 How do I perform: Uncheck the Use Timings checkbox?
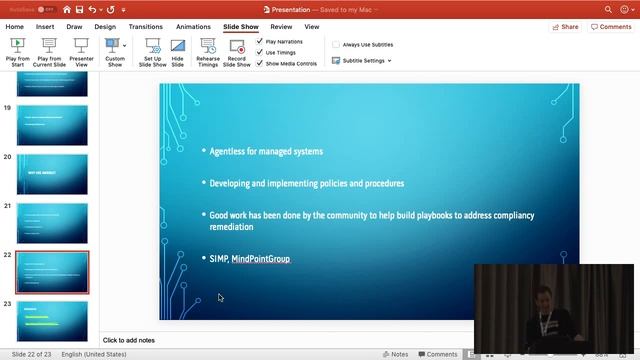(x=260, y=52)
